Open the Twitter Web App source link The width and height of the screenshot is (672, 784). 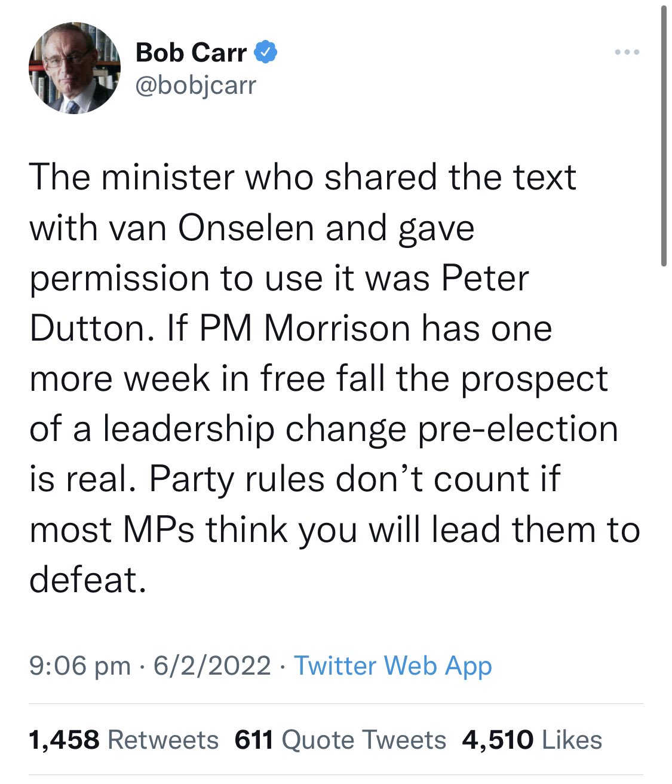click(x=393, y=666)
